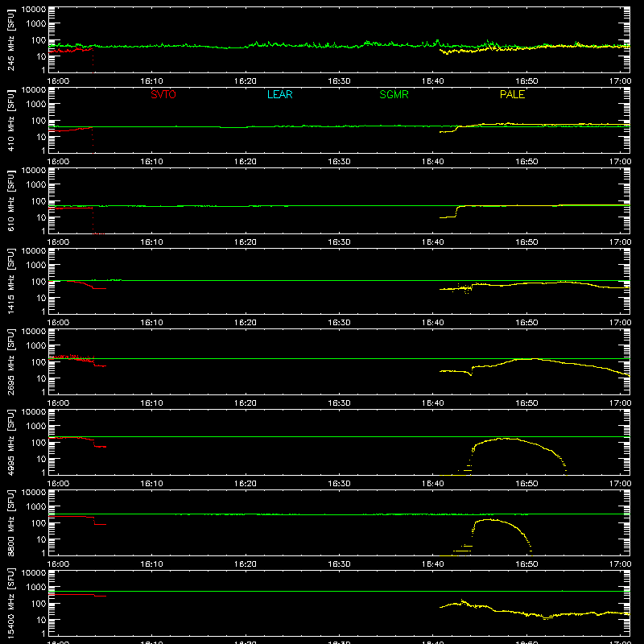Select the 610 MHz [SFU] axis title

pyautogui.click(x=10, y=200)
